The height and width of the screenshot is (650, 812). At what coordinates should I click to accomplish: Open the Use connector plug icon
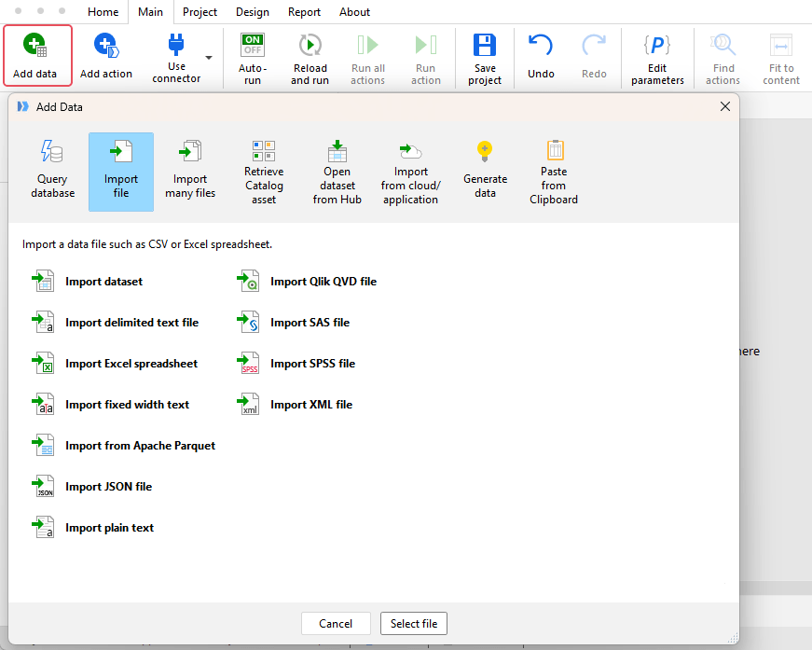click(x=176, y=45)
